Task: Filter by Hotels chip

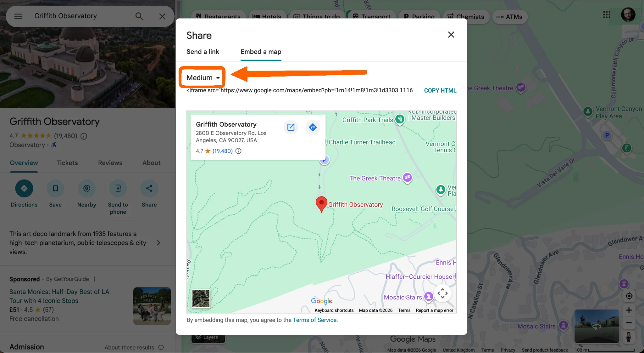Action: click(267, 17)
